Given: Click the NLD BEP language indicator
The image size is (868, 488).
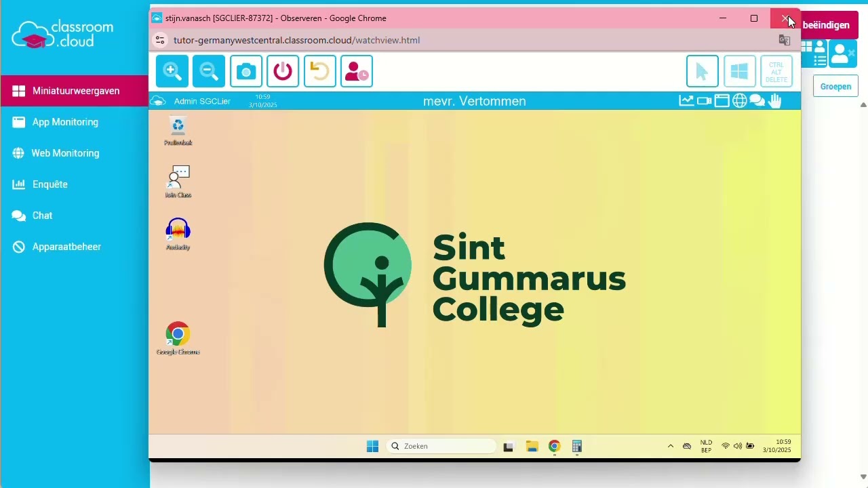Looking at the screenshot, I should pyautogui.click(x=706, y=446).
